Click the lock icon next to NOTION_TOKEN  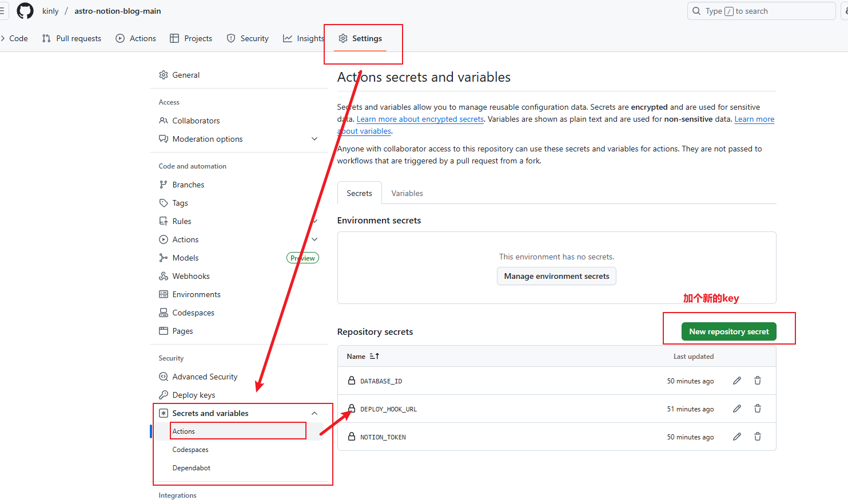(352, 437)
